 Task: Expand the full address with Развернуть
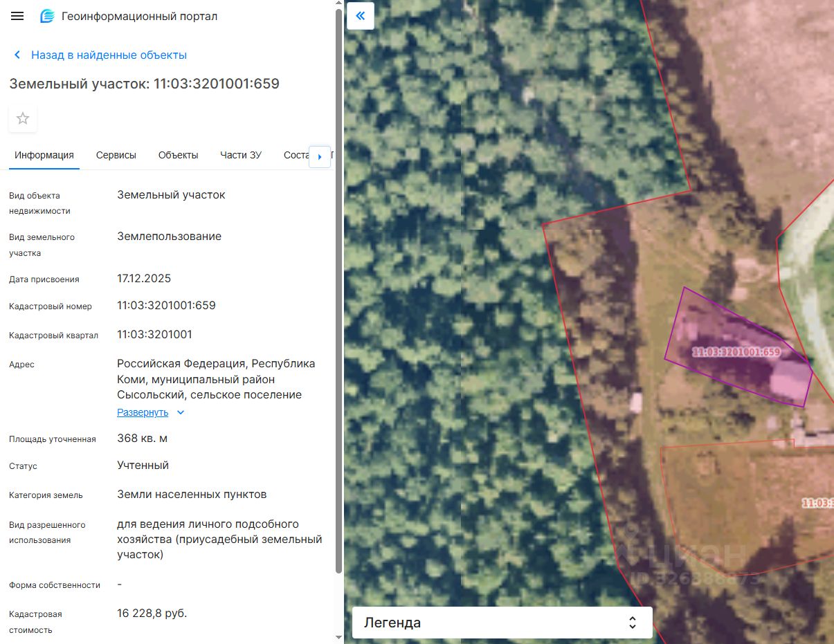pyautogui.click(x=143, y=412)
